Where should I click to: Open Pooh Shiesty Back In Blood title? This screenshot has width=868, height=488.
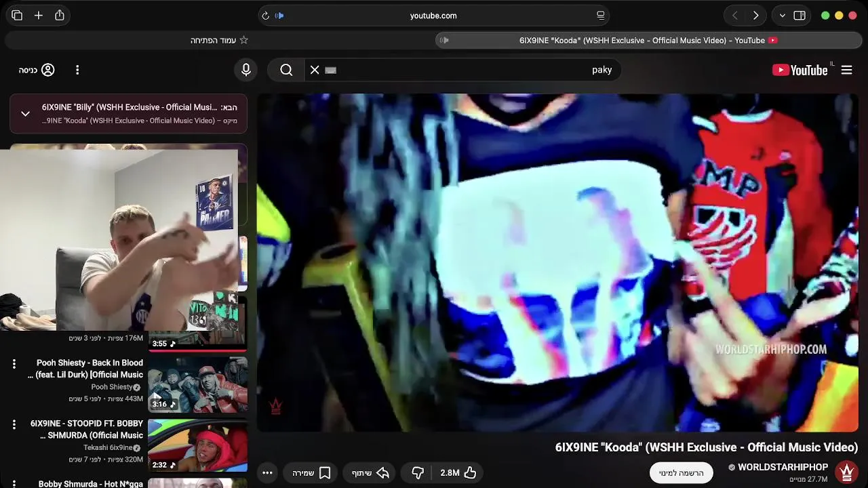(x=85, y=369)
